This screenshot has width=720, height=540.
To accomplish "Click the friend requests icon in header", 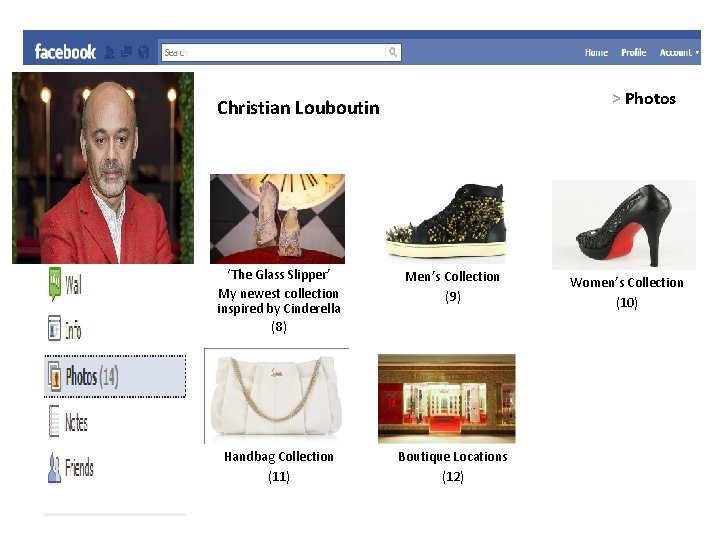I will (109, 52).
